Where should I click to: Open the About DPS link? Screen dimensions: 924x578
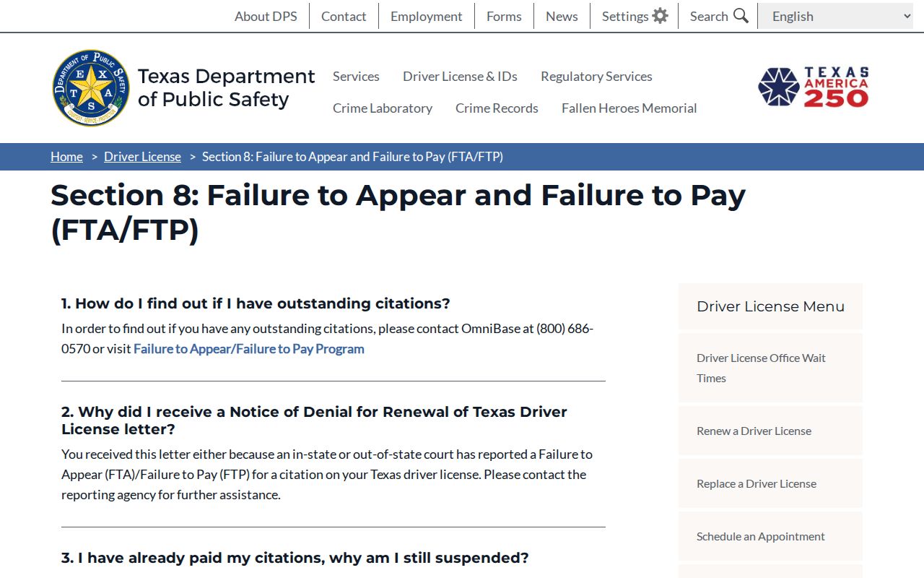[266, 16]
